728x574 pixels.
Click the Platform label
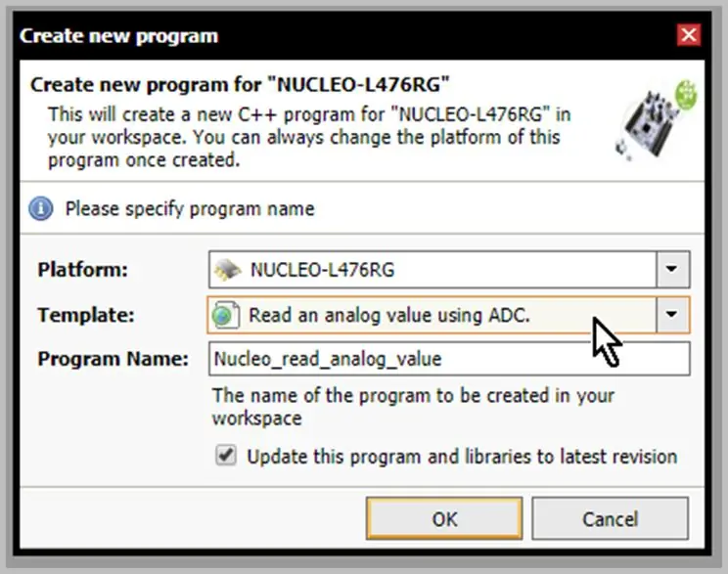tap(82, 270)
